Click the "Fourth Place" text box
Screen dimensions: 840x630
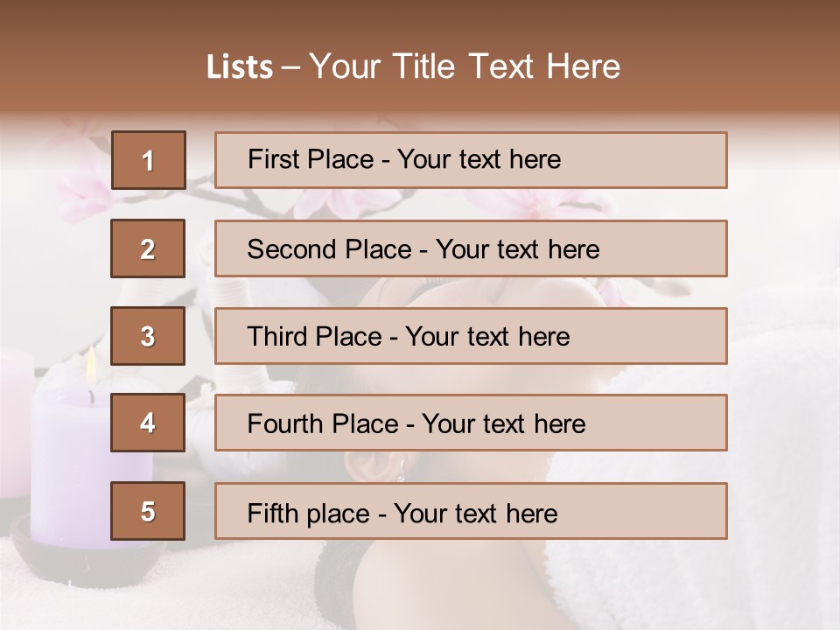[x=471, y=423]
